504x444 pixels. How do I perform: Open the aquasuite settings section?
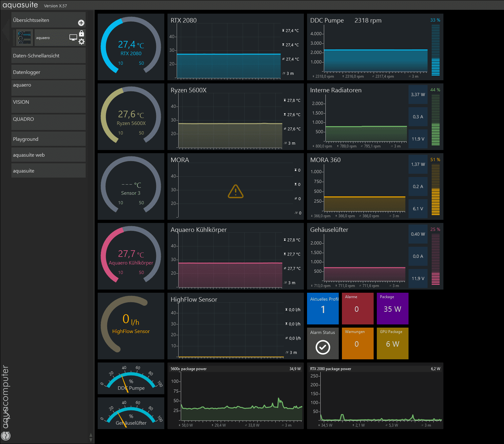[x=49, y=171]
